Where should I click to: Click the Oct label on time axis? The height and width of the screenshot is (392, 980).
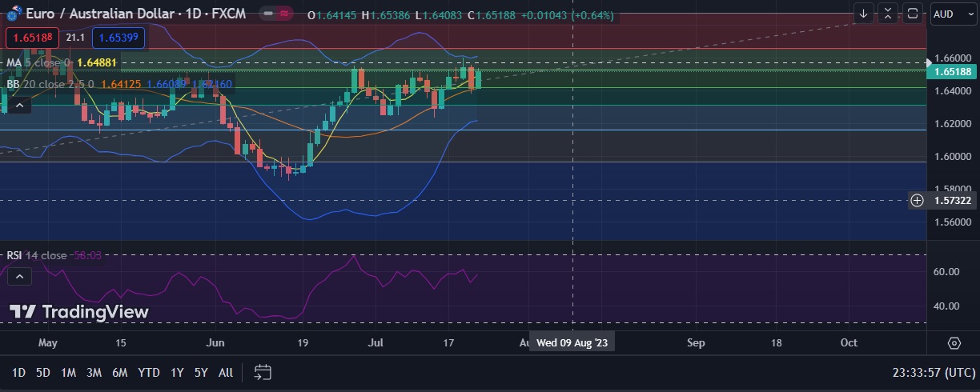click(x=849, y=342)
